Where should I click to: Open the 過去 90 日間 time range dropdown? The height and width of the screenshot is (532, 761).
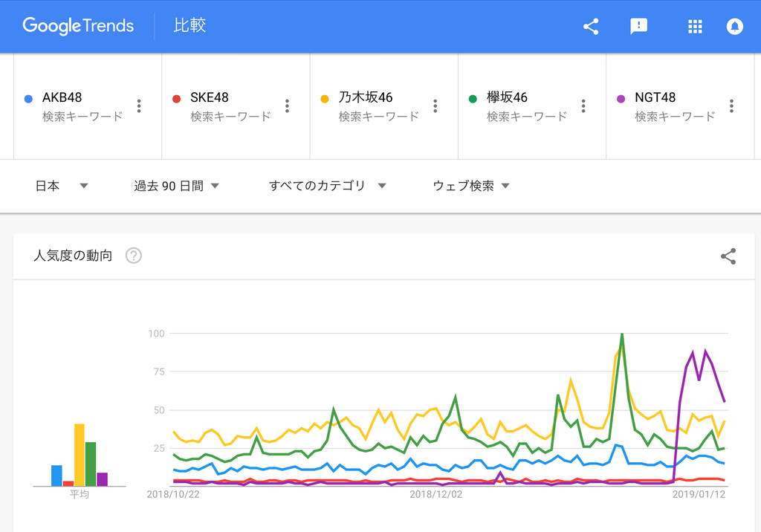click(x=177, y=186)
